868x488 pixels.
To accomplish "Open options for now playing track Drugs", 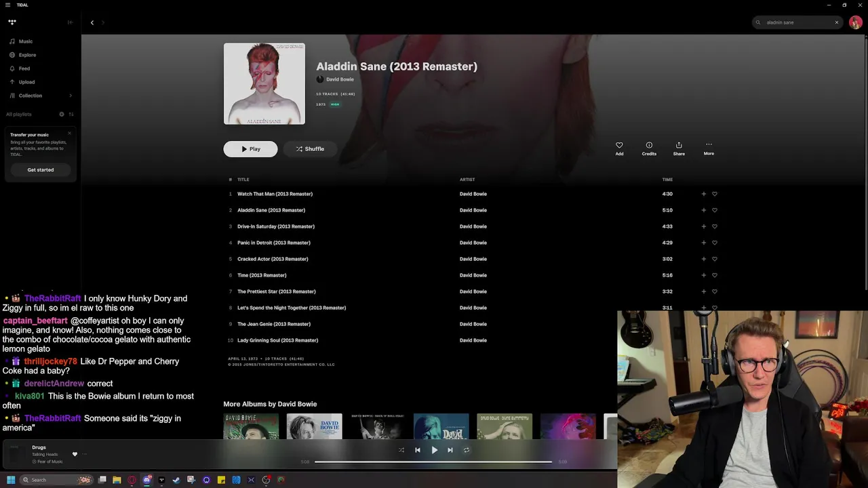I will (x=85, y=454).
